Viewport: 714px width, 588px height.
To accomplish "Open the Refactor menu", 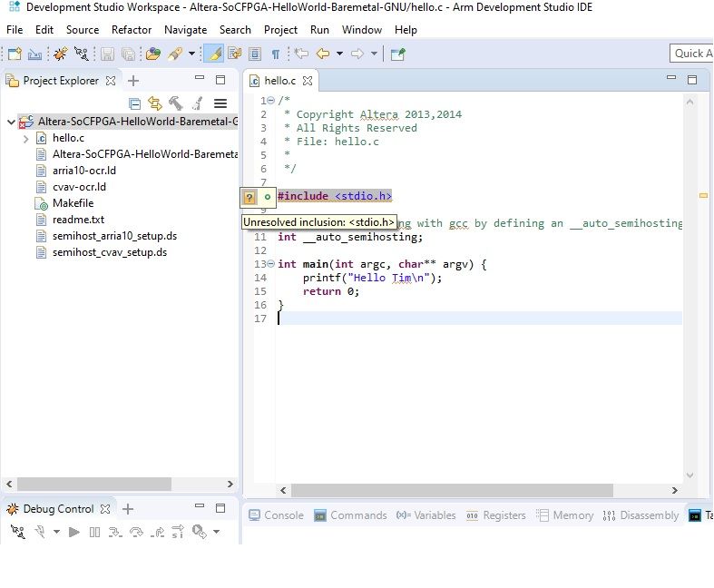I will click(132, 30).
